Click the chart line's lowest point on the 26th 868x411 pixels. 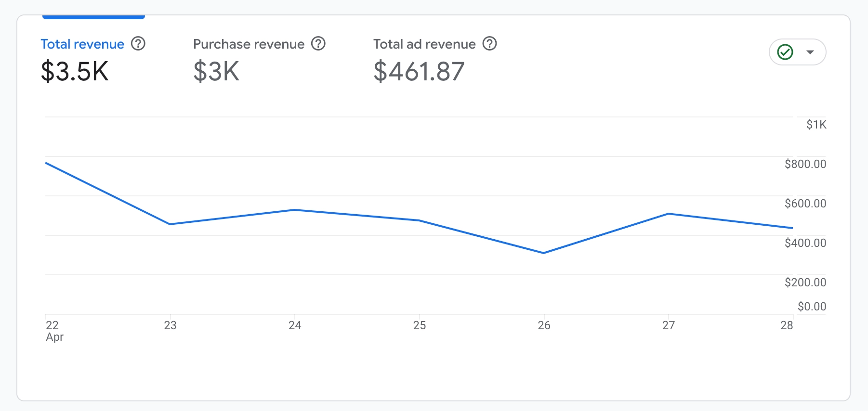(544, 253)
